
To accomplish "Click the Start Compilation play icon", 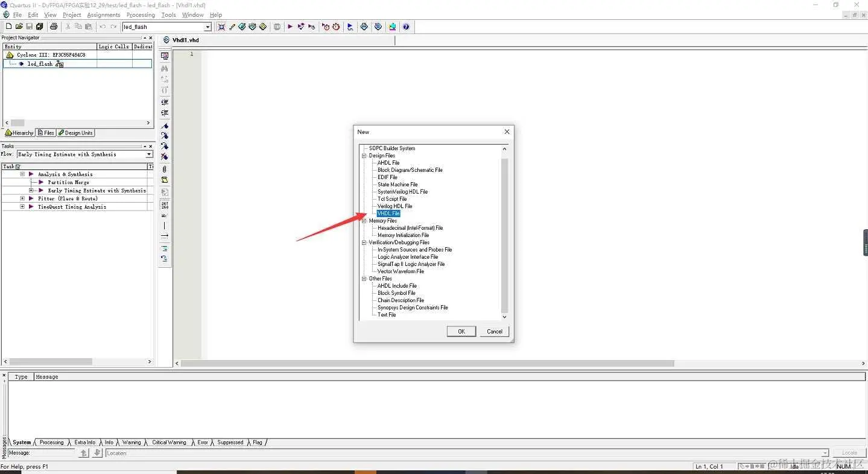I will point(290,27).
